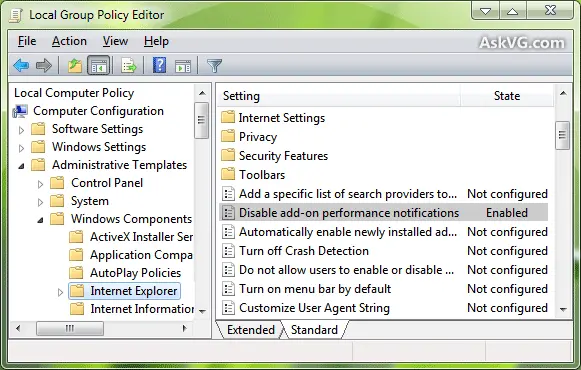Click the Software Settings folder icon
The width and height of the screenshot is (581, 370).
pyautogui.click(x=38, y=129)
